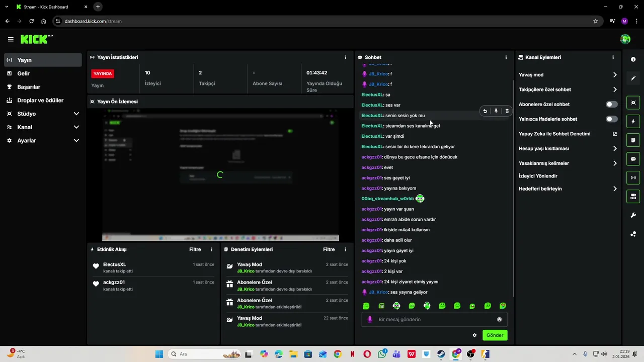Select Gelir in the sidebar
644x362 pixels.
coord(43,73)
